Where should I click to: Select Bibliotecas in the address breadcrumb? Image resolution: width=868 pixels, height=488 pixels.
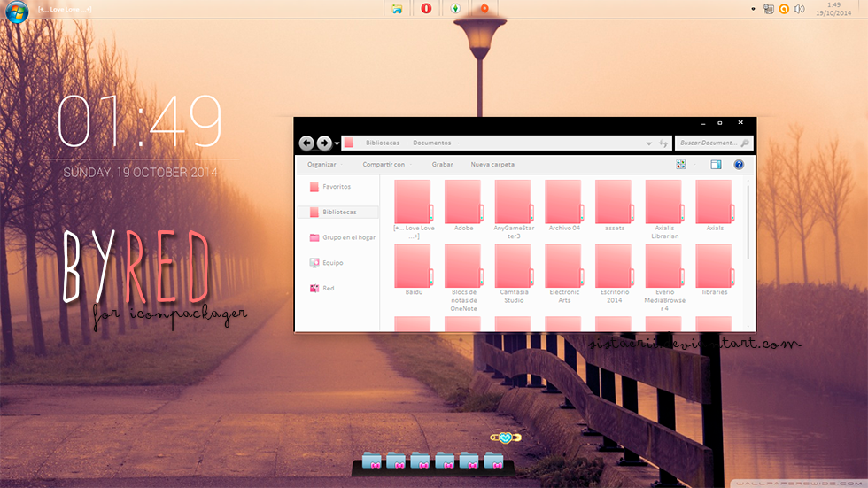point(383,143)
